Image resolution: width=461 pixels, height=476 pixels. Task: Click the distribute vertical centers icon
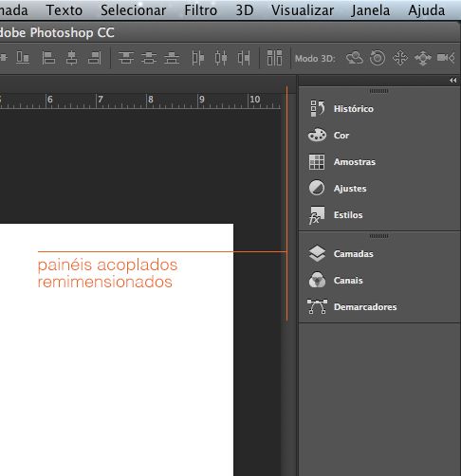[149, 58]
